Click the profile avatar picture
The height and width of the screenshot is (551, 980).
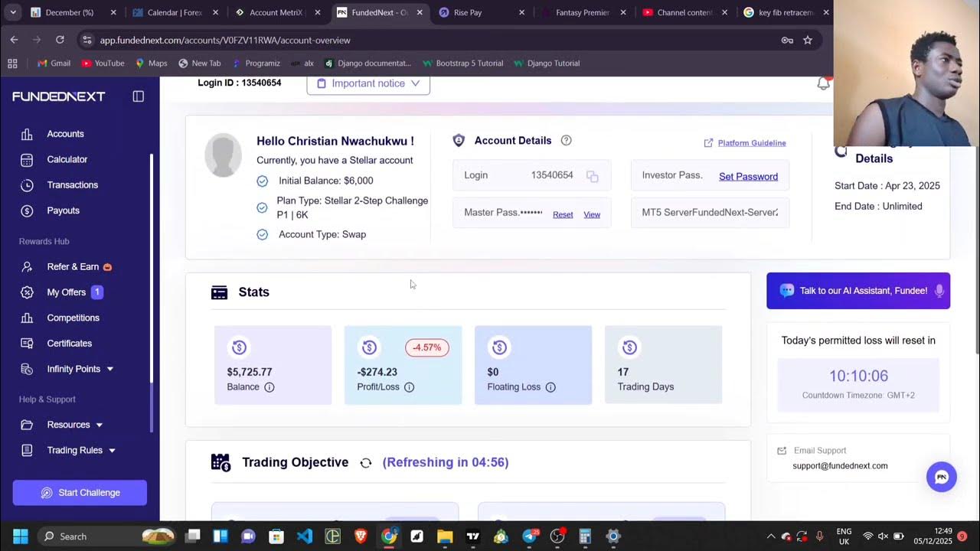click(x=224, y=155)
